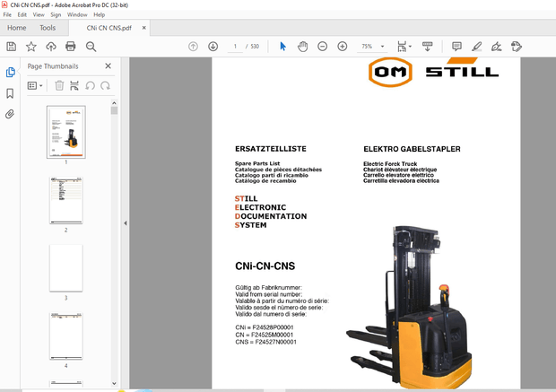The height and width of the screenshot is (392, 556).
Task: Toggle the Bookmarks navigation panel
Action: pos(11,93)
